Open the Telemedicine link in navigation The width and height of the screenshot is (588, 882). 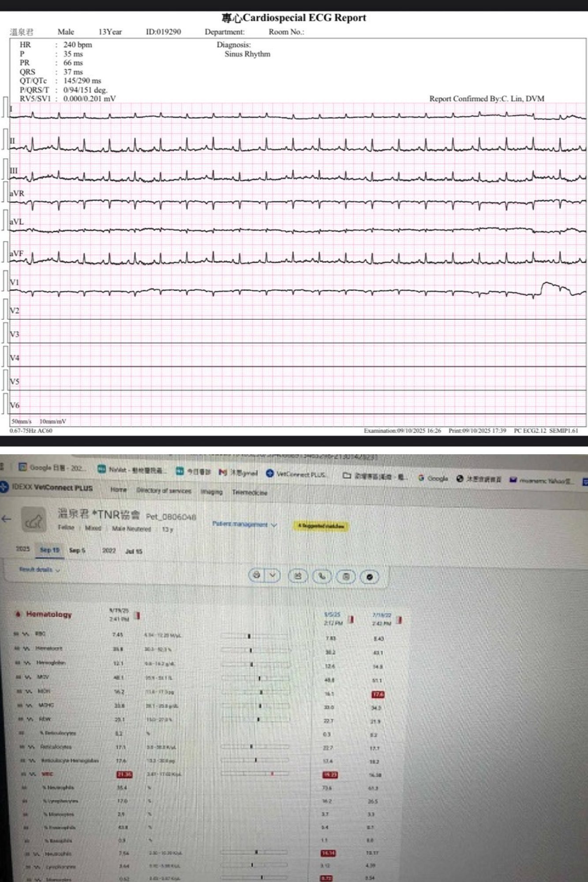250,493
